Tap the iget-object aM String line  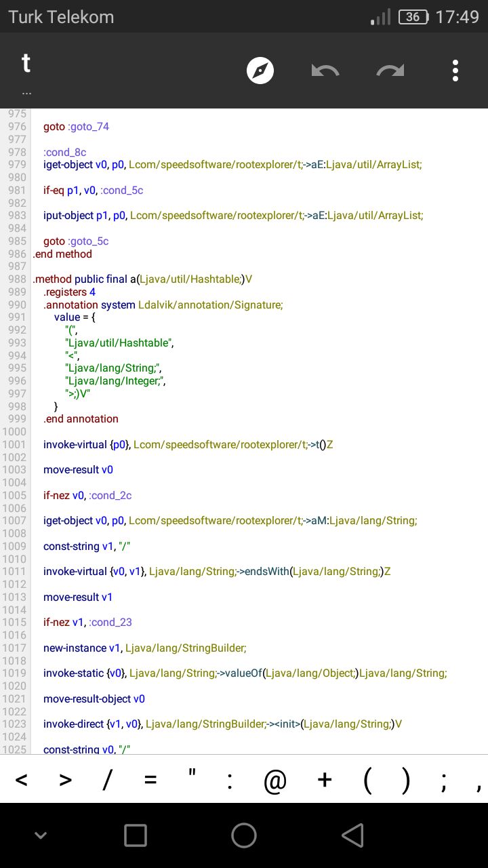[230, 521]
